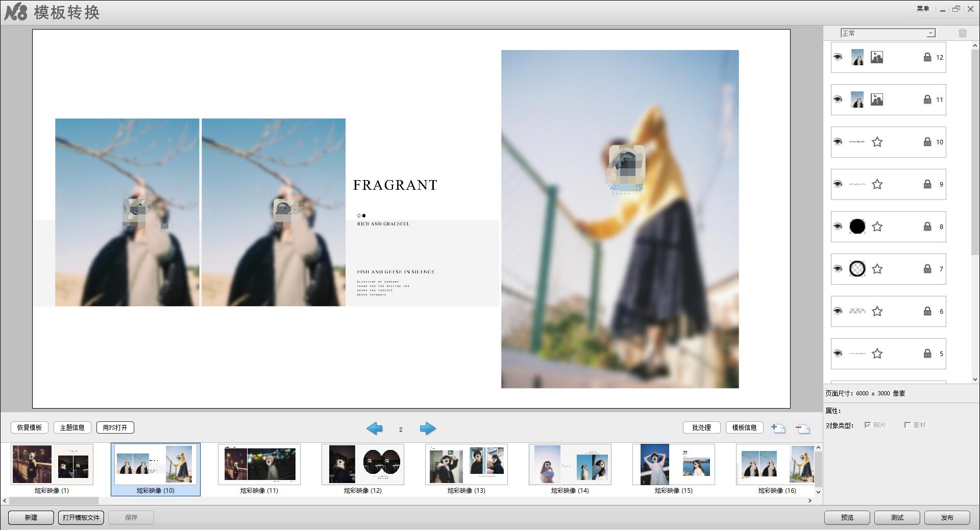
Task: Open the 菜单 menu in title bar
Action: 923,9
